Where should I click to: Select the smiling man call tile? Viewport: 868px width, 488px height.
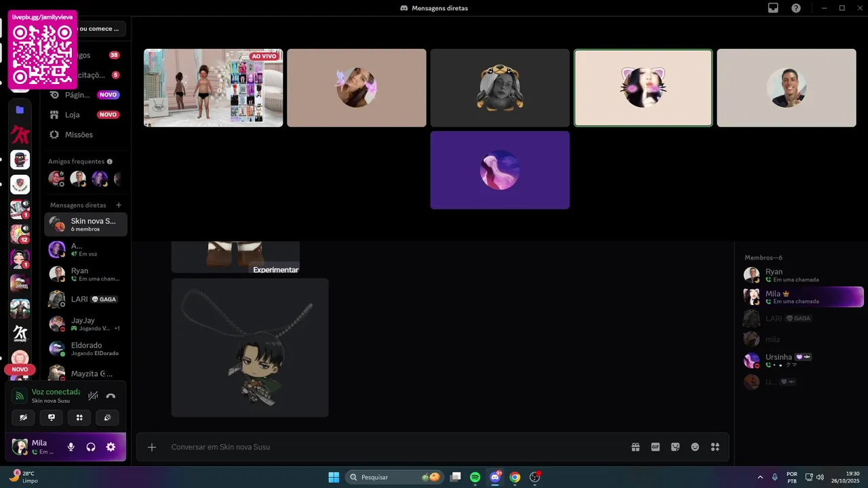coord(787,88)
